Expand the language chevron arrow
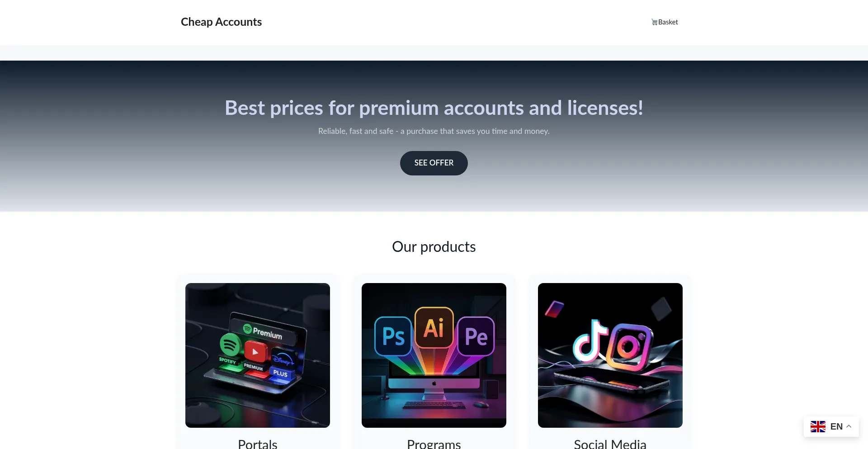 coord(849,426)
